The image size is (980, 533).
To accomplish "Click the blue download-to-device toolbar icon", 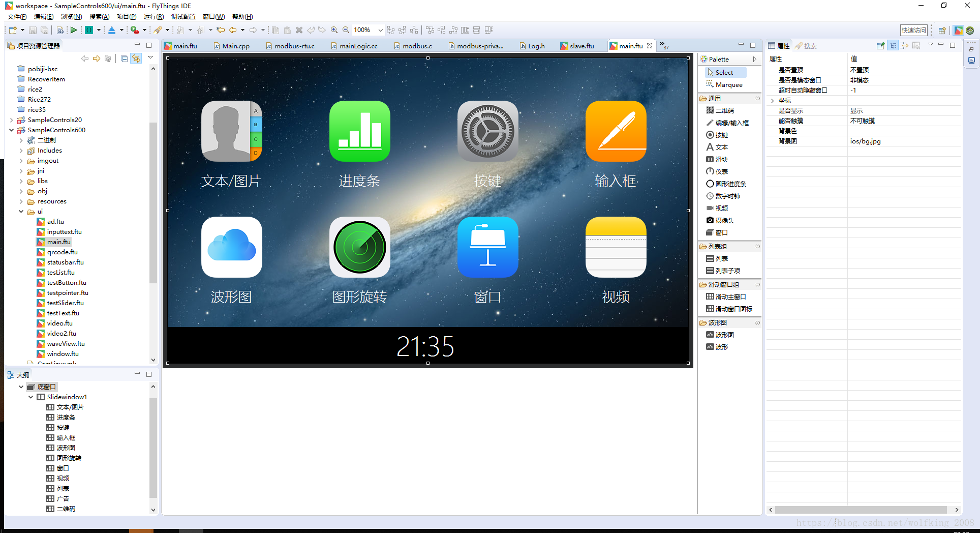I will click(x=112, y=30).
